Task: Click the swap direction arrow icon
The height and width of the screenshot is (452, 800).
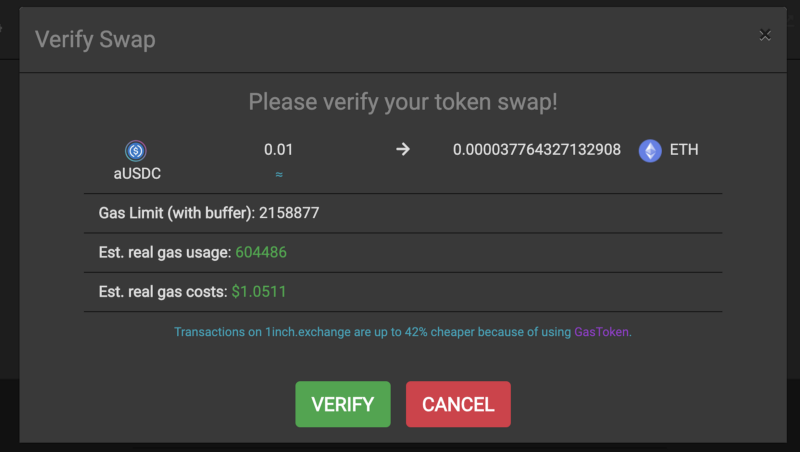Action: coord(403,150)
